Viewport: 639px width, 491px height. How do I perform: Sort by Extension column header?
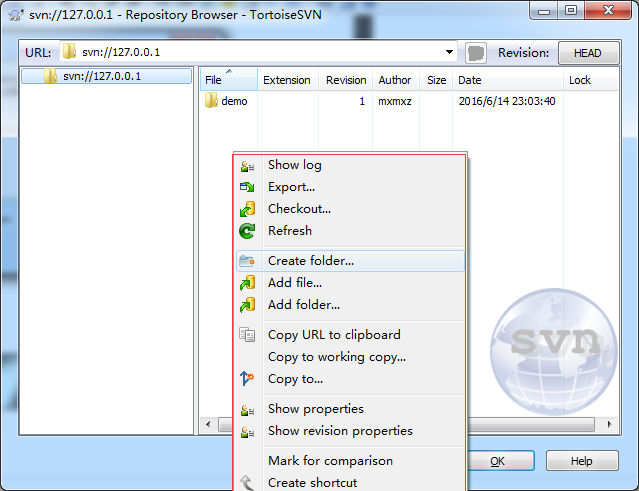287,80
